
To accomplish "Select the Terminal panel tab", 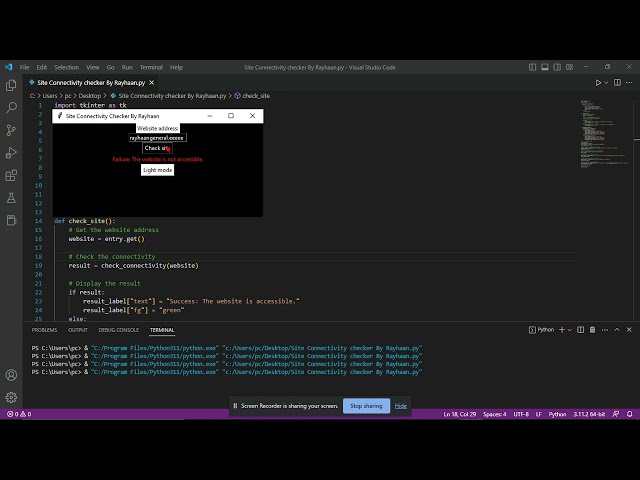I will (x=162, y=330).
